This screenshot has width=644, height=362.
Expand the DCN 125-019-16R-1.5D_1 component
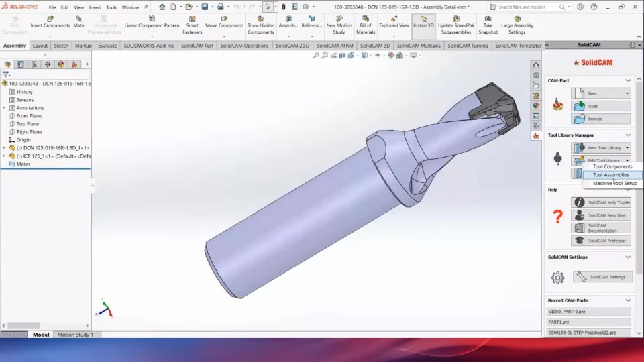pyautogui.click(x=4, y=147)
